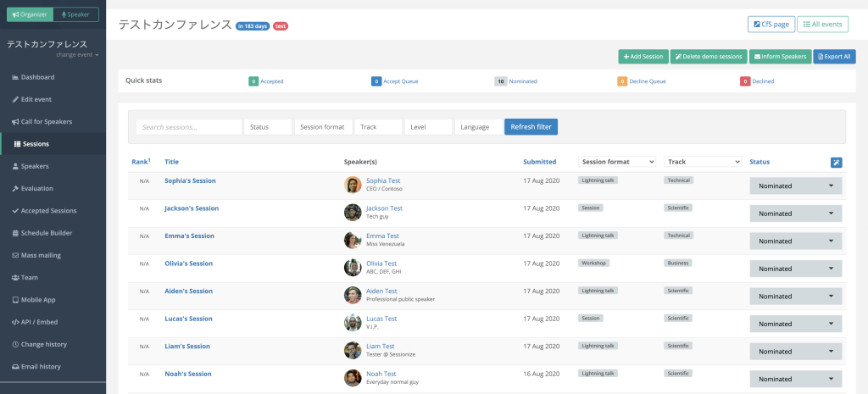Open Track column filter dropdown
868x394 pixels.
click(x=702, y=161)
